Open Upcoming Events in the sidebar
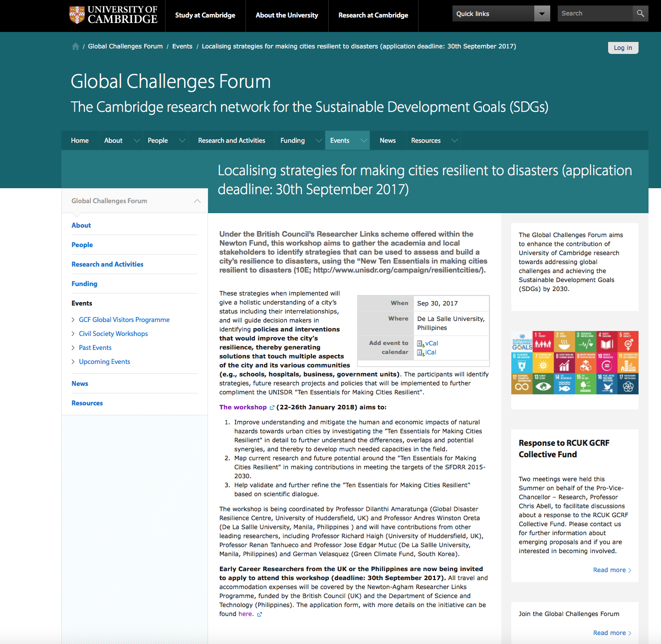Screen dimensions: 661x644 pyautogui.click(x=104, y=362)
